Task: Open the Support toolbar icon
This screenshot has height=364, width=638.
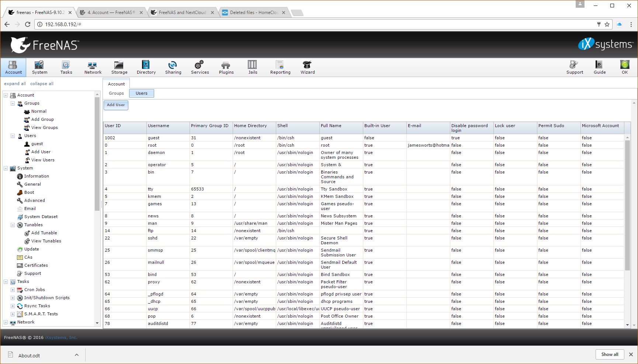Action: 575,67
